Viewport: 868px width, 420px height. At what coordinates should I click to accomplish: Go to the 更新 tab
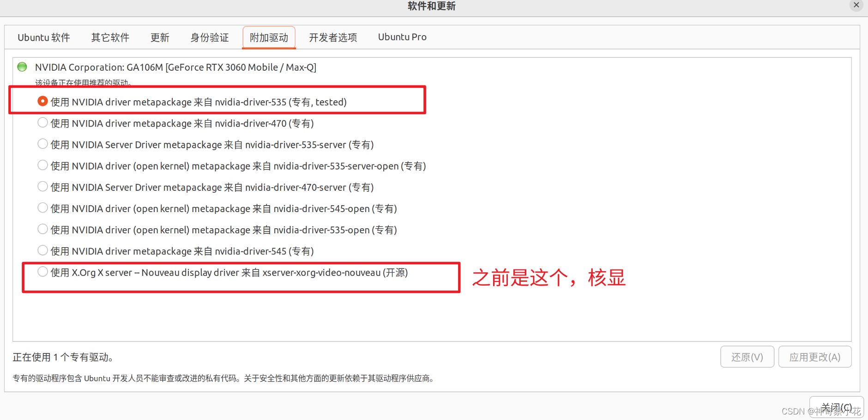(160, 37)
